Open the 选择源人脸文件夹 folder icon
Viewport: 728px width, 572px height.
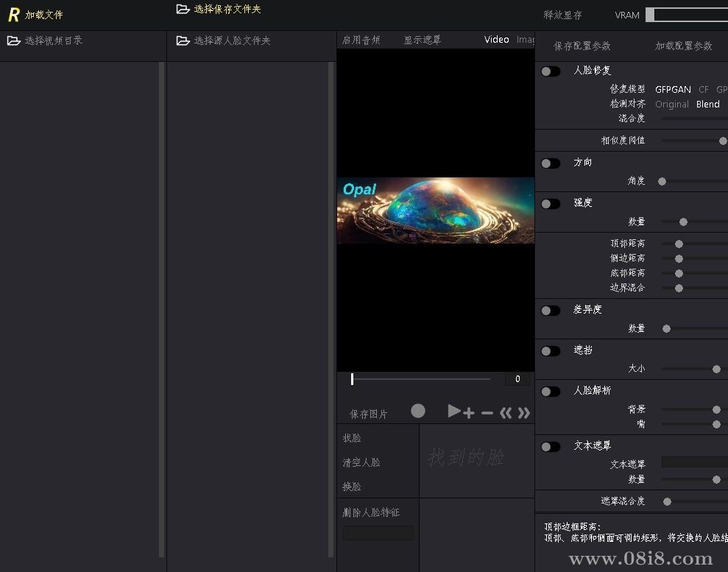183,41
